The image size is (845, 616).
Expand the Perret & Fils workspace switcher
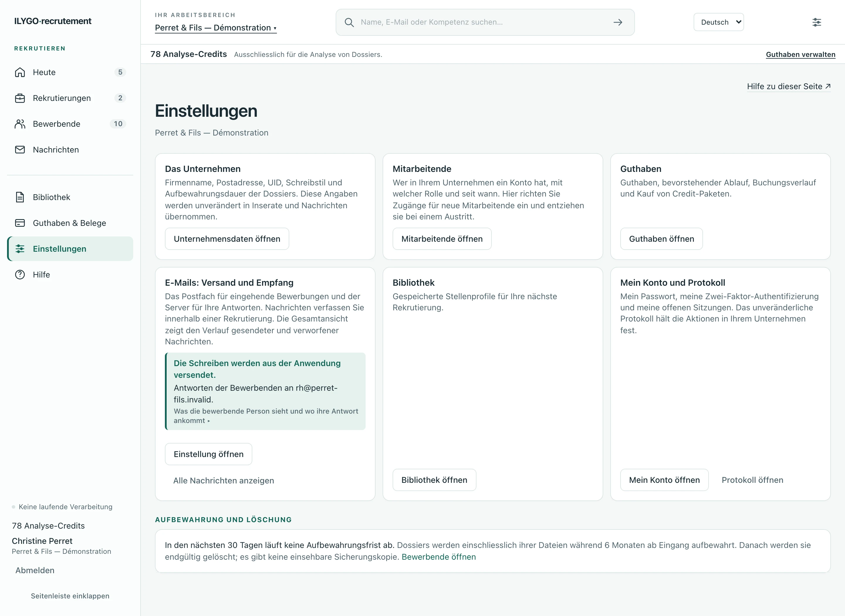[x=216, y=28]
